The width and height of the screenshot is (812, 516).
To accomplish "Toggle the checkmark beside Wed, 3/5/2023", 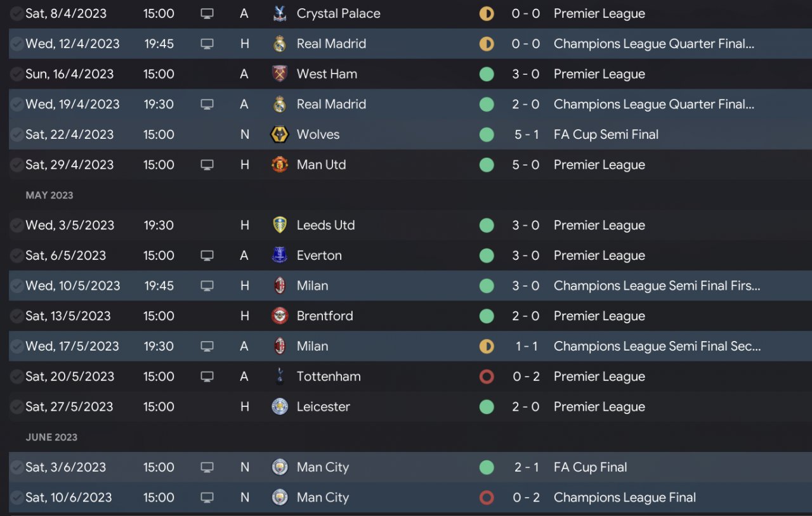I will tap(16, 225).
